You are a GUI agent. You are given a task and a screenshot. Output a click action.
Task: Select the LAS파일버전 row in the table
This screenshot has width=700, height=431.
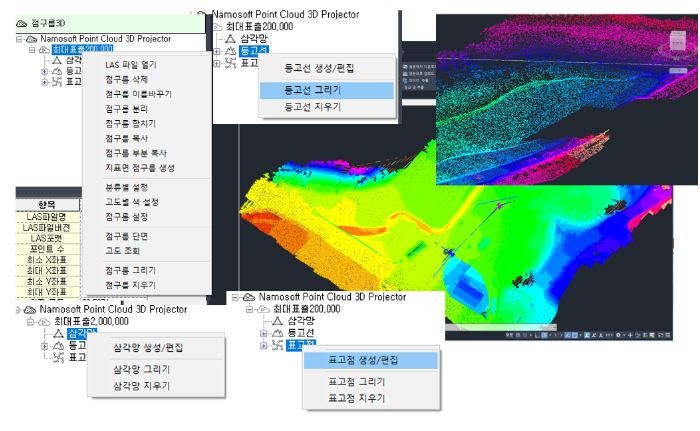pos(48,228)
